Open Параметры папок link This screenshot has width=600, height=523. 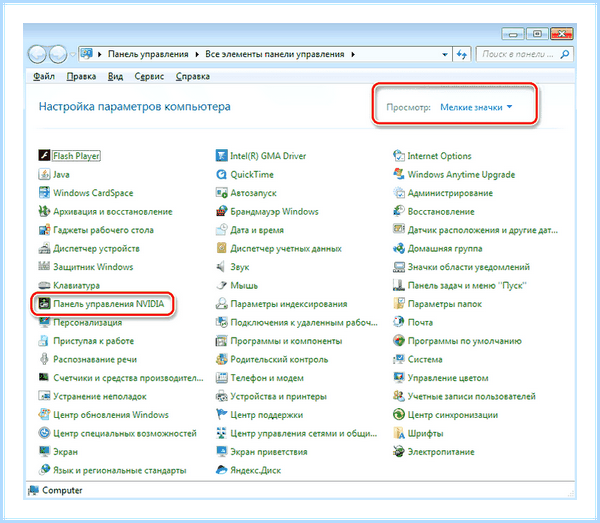click(445, 304)
